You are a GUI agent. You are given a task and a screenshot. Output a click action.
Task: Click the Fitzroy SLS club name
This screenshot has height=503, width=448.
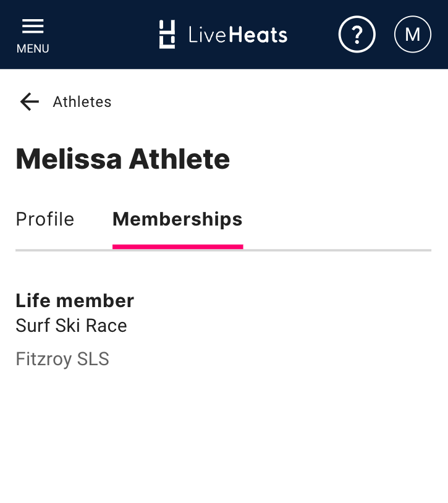pos(62,359)
